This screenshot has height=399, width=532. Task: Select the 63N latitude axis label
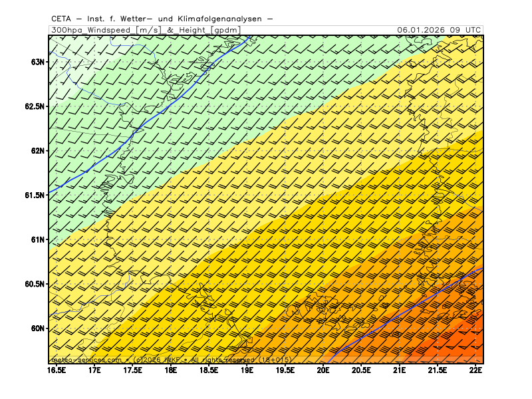pyautogui.click(x=38, y=62)
